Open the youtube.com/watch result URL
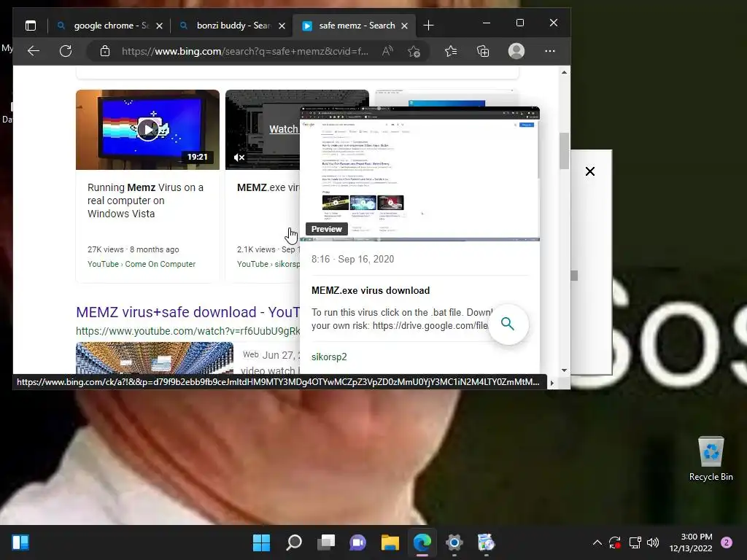747x560 pixels. 187,331
